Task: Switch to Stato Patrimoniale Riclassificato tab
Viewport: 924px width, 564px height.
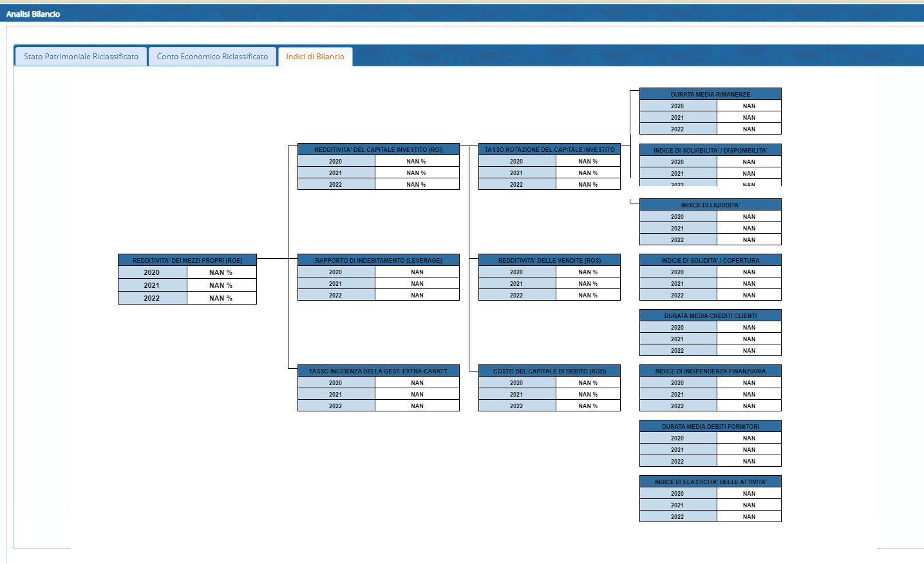Action: 81,57
